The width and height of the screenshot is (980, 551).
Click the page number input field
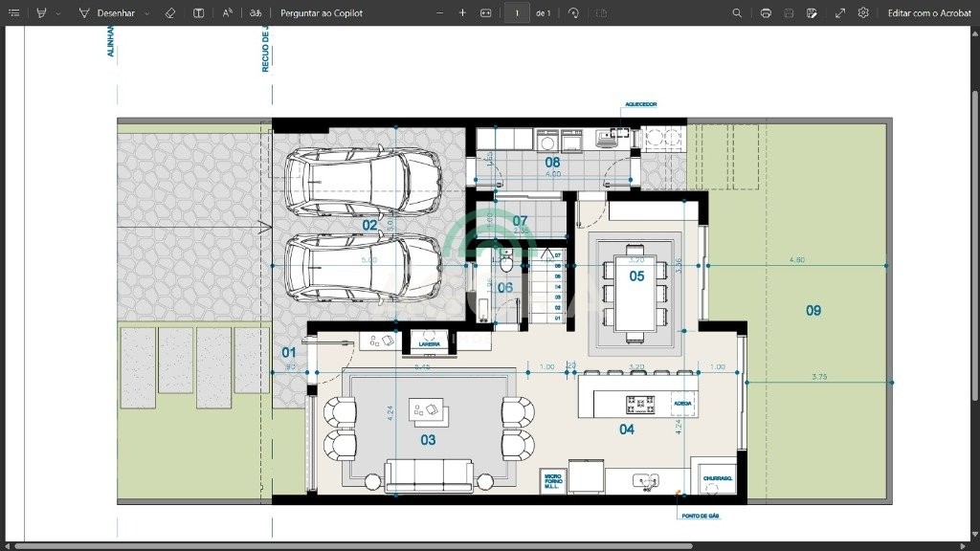517,13
